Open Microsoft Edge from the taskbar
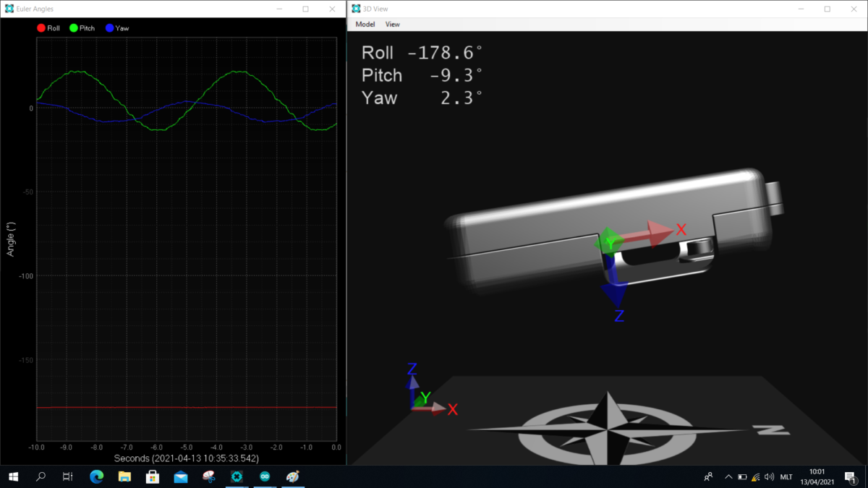Image resolution: width=868 pixels, height=488 pixels. 96,477
